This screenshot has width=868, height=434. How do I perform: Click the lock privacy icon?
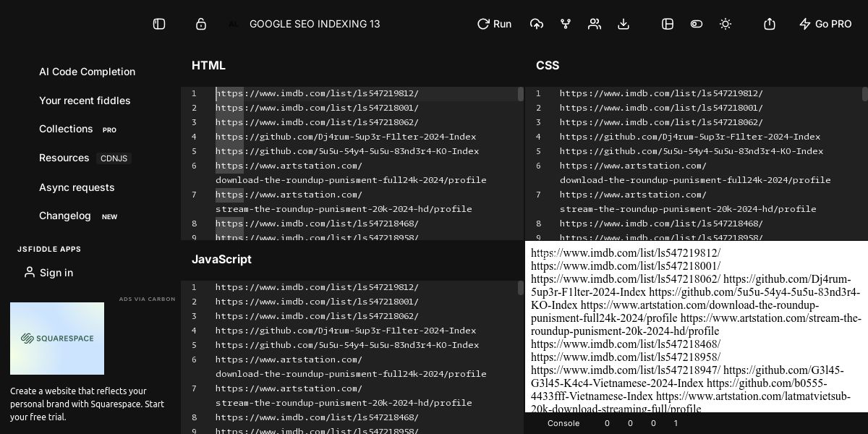[201, 24]
